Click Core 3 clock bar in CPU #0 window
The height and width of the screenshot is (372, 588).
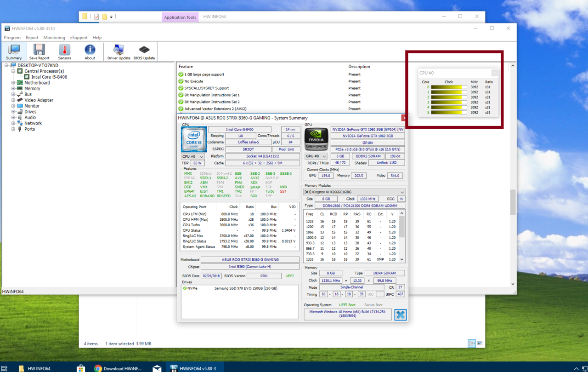449,102
